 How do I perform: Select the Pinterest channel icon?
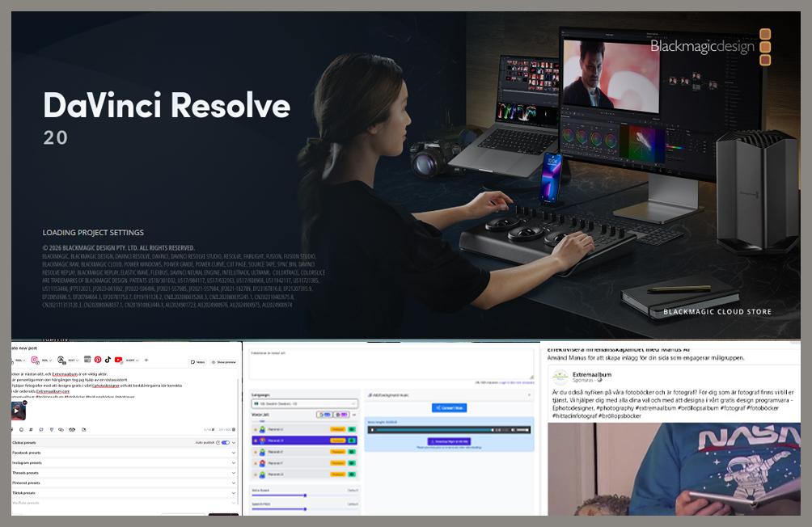click(x=98, y=360)
